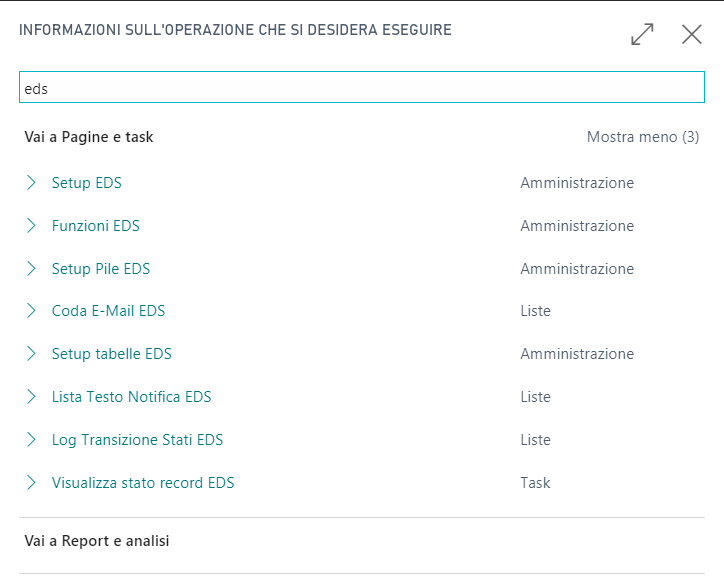This screenshot has width=724, height=588.
Task: Open the Setup tabelle EDS page
Action: pos(112,354)
